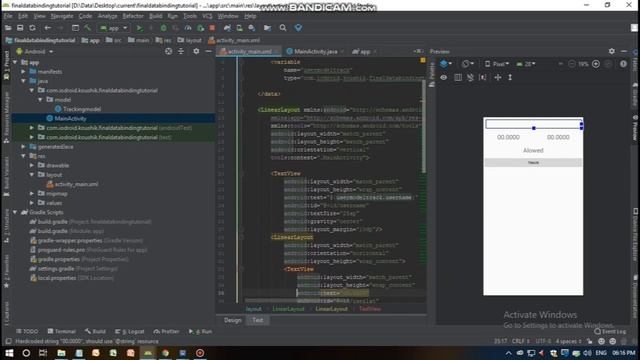The width and height of the screenshot is (640, 360).
Task: Open project with the folder icon in toolbar
Action: point(8,28)
